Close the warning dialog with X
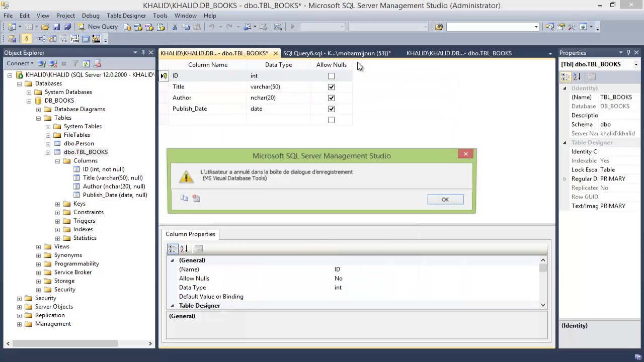Screen dimensions: 644x362 (465, 154)
